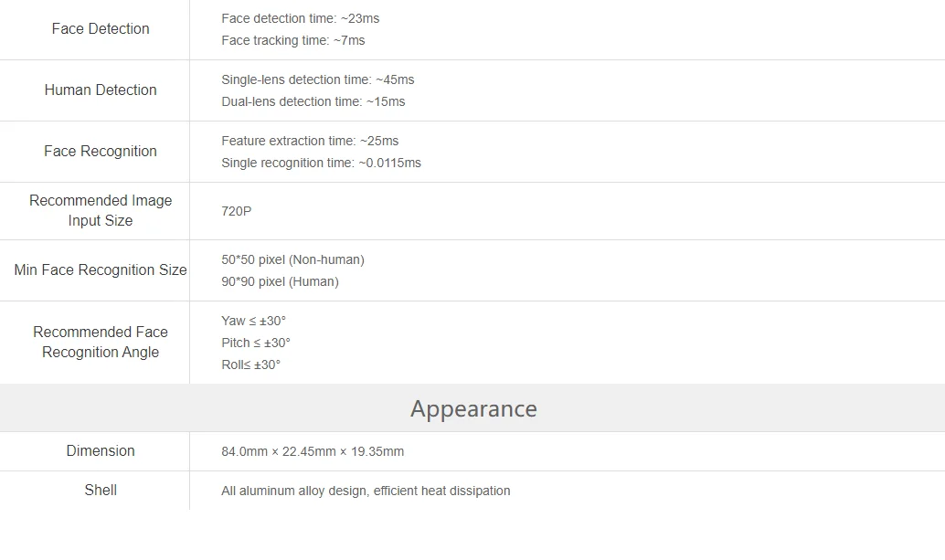Click the Human Detection row label
945x560 pixels.
click(100, 90)
